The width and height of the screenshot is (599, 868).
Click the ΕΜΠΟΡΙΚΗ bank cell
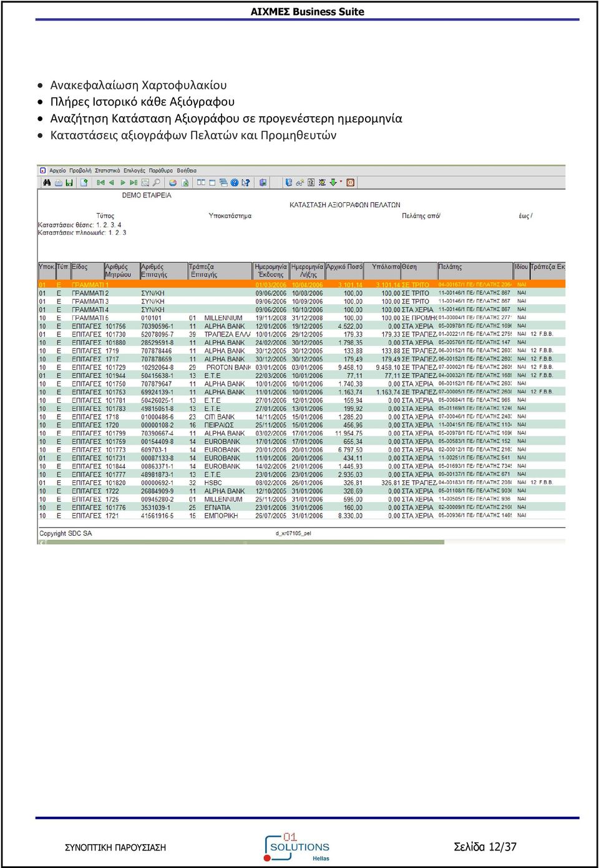pyautogui.click(x=221, y=516)
